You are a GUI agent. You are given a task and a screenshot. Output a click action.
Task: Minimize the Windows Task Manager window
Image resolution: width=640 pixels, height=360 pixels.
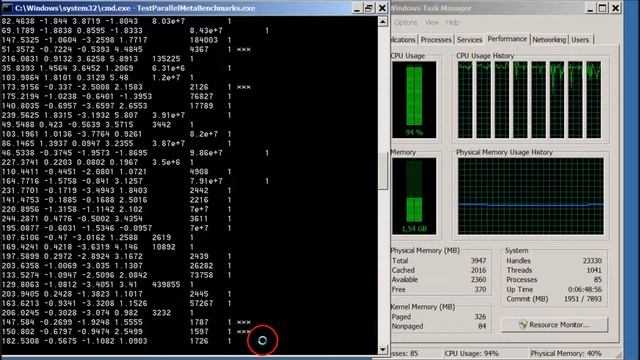(x=590, y=8)
